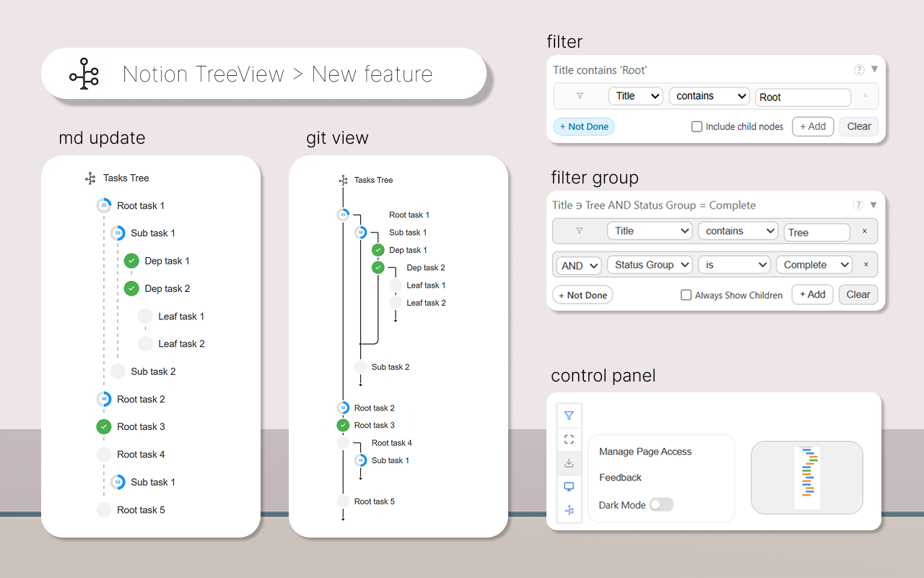Image resolution: width=924 pixels, height=578 pixels.
Task: Click the tree icon at bottom of control sidebar
Action: tap(569, 510)
